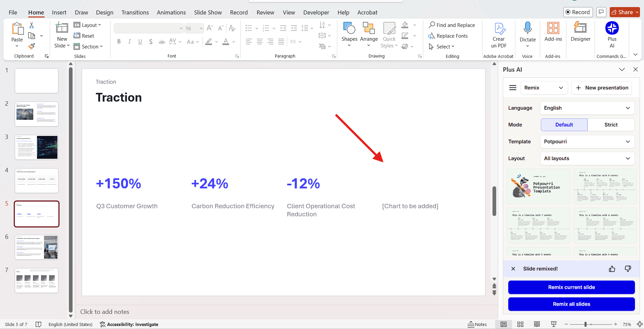Image resolution: width=644 pixels, height=329 pixels.
Task: Select Default mode in Plus AI
Action: click(x=564, y=125)
